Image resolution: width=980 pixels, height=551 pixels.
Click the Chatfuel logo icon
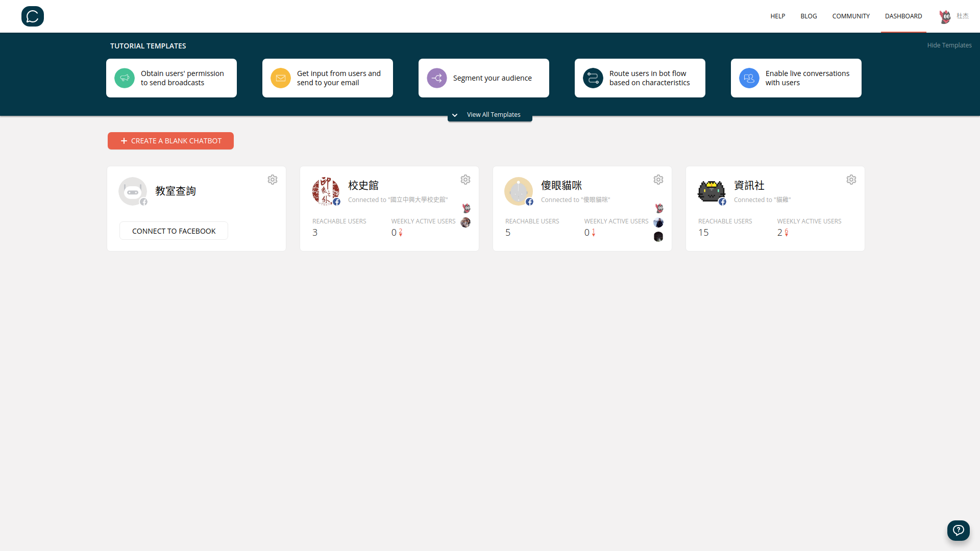click(33, 16)
